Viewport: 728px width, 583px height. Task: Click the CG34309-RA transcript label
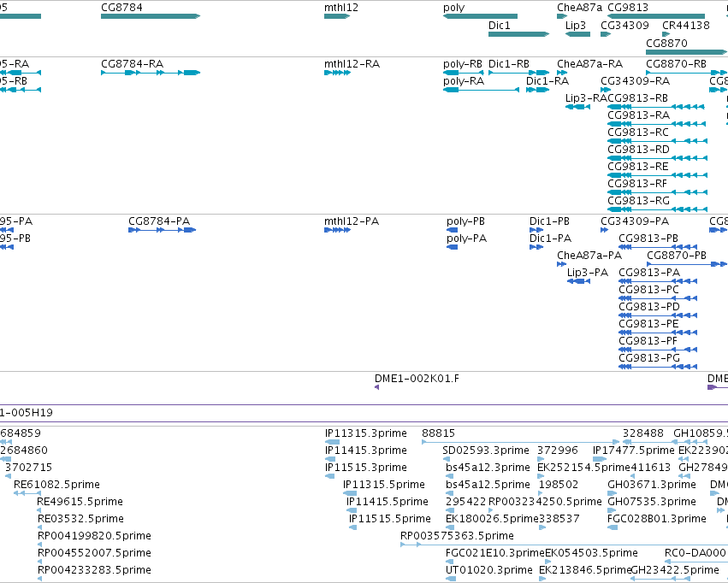pyautogui.click(x=635, y=81)
